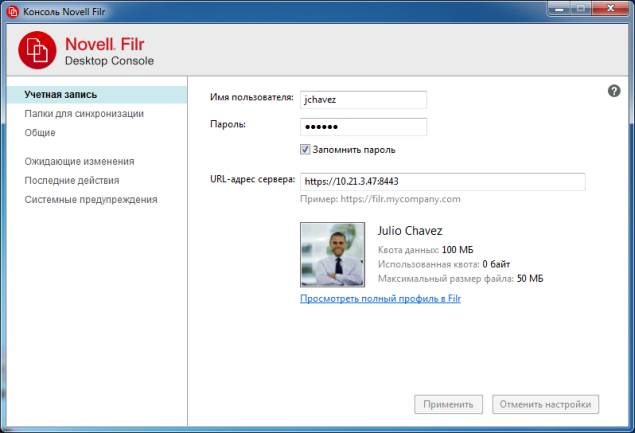View Системные предупреждения page

(90, 199)
